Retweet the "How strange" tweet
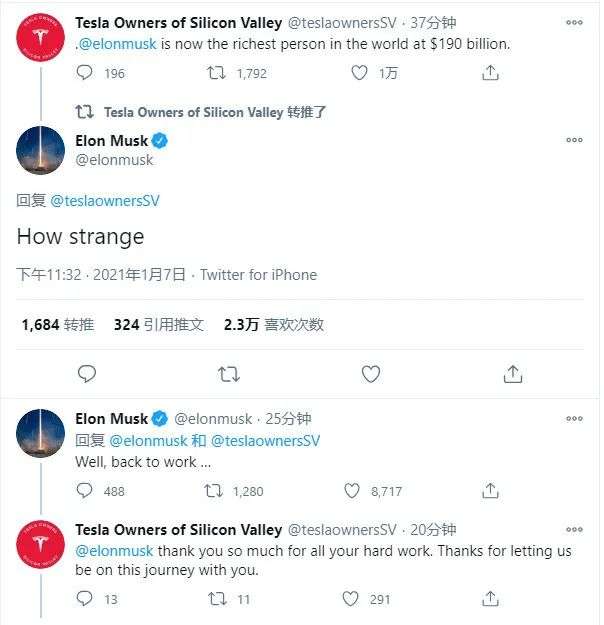Viewport: 604px width, 625px height. [228, 374]
